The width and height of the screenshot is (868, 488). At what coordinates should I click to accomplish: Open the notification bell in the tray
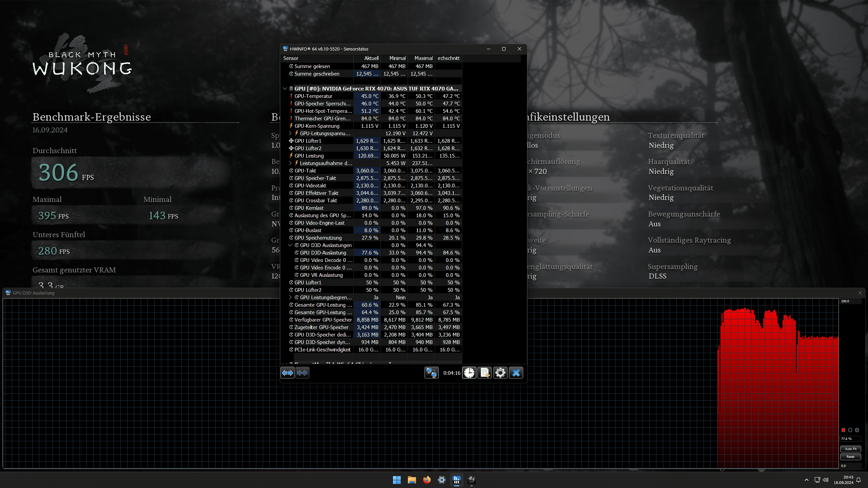[x=859, y=480]
